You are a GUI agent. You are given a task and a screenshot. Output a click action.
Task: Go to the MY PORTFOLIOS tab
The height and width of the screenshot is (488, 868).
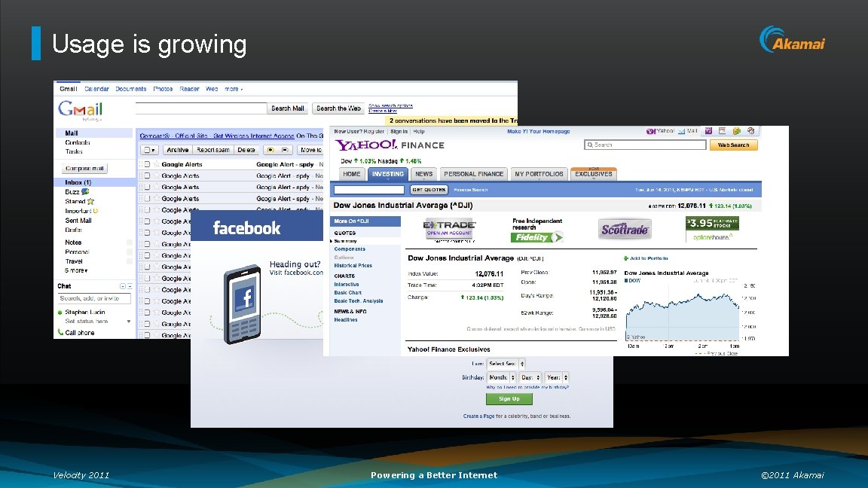click(x=539, y=174)
